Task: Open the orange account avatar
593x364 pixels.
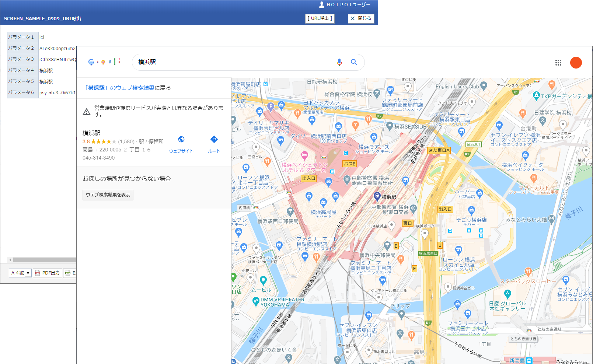Action: coord(576,63)
